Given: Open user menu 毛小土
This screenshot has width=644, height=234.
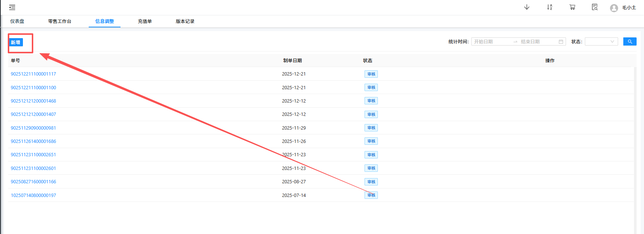Looking at the screenshot, I should (x=629, y=8).
